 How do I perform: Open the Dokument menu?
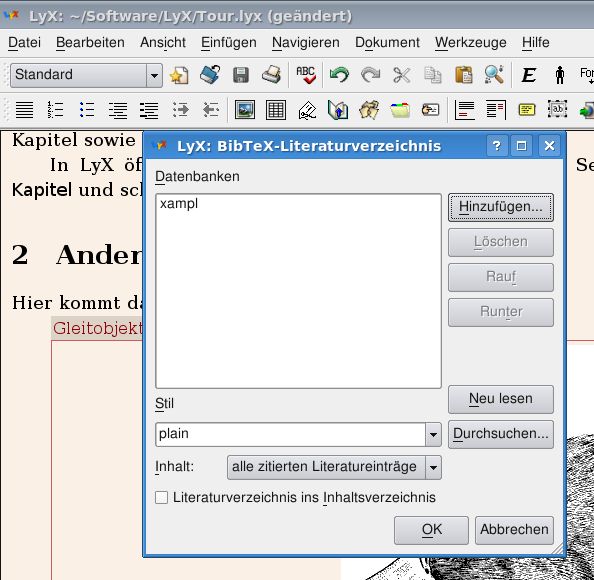coord(387,42)
